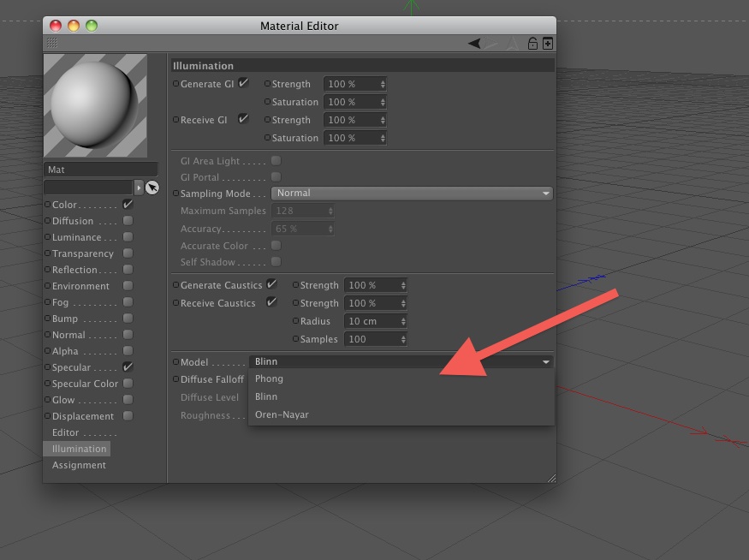Click the Radius 10 cm field

click(x=376, y=321)
